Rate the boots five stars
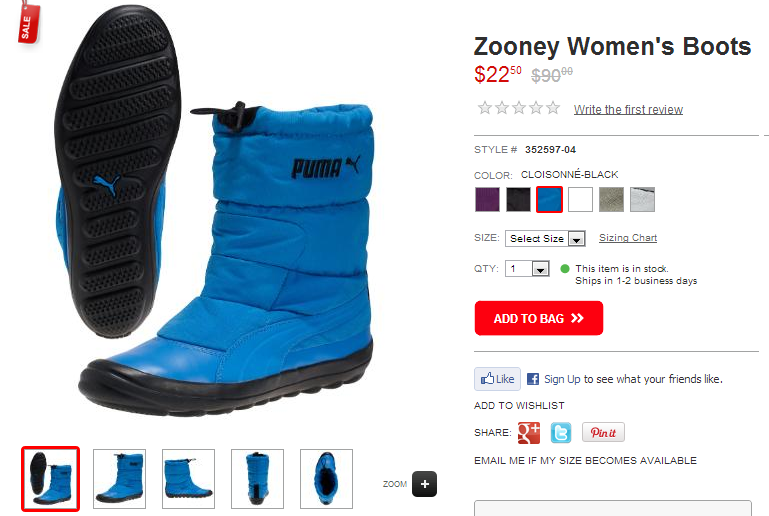 pos(553,108)
